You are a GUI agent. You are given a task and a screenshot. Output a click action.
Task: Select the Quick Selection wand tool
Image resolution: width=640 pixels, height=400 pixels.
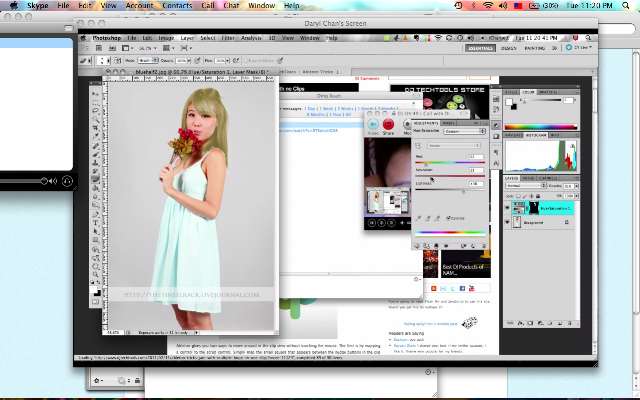tap(96, 119)
